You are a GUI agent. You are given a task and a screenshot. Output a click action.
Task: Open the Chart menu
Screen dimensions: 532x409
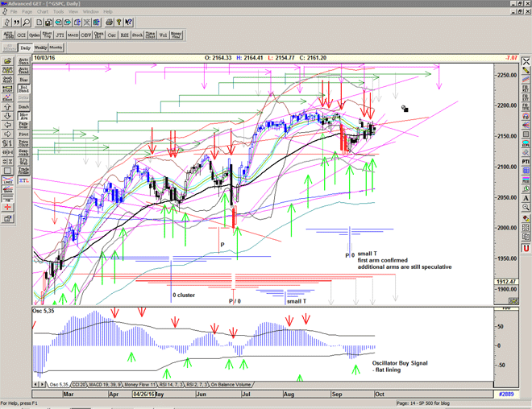[x=44, y=12]
